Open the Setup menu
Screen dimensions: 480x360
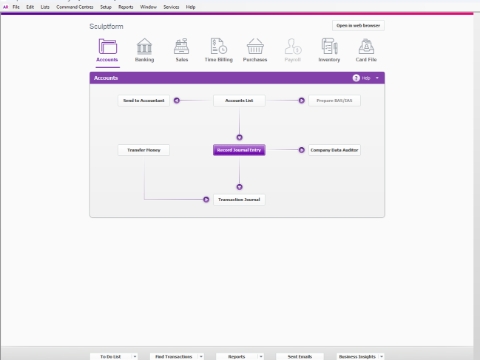click(x=106, y=7)
